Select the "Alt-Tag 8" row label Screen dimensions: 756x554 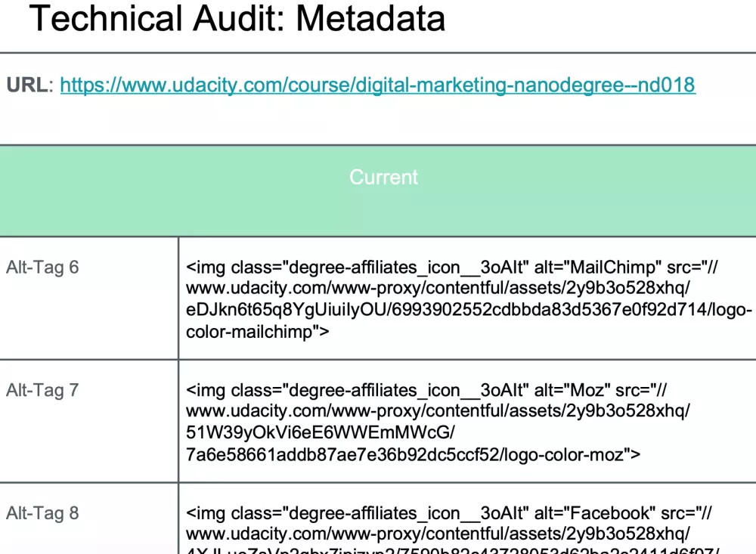tap(42, 513)
